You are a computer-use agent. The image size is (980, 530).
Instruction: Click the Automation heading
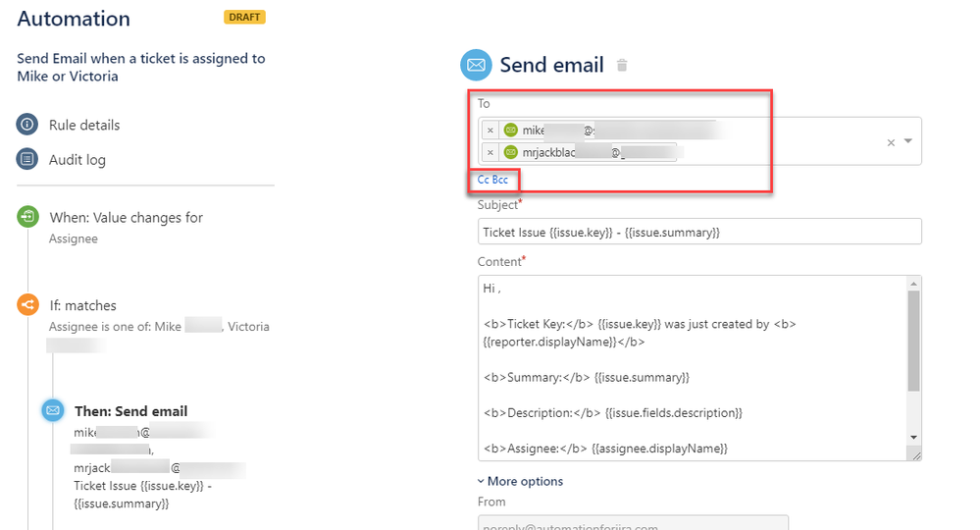pyautogui.click(x=74, y=19)
